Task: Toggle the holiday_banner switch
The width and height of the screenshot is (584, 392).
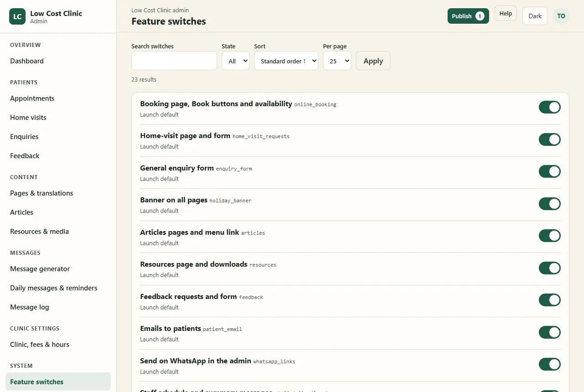Action: 550,204
